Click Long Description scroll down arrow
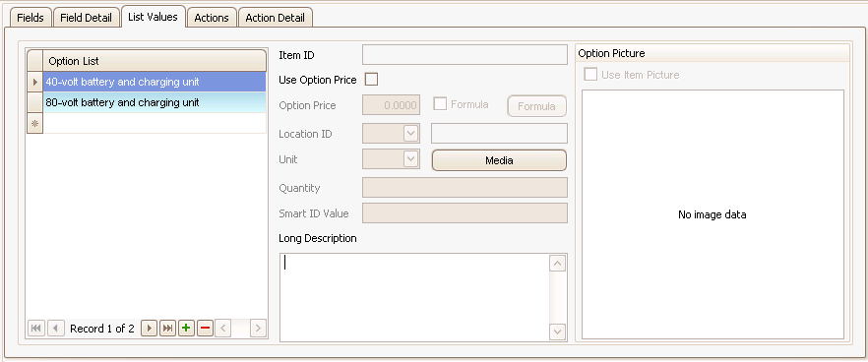Screen dimensions: 868x362 pyautogui.click(x=557, y=332)
